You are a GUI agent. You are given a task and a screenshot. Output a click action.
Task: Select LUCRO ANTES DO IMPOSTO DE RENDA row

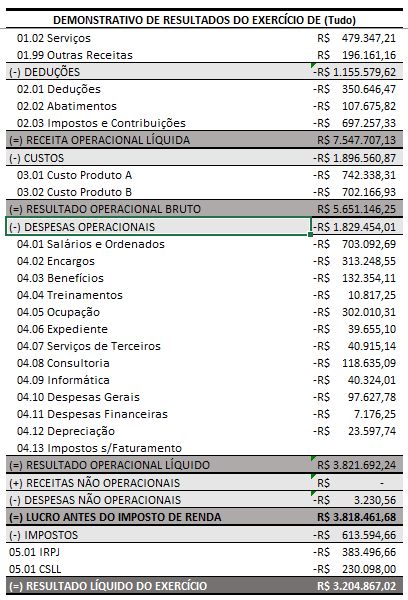[204, 517]
